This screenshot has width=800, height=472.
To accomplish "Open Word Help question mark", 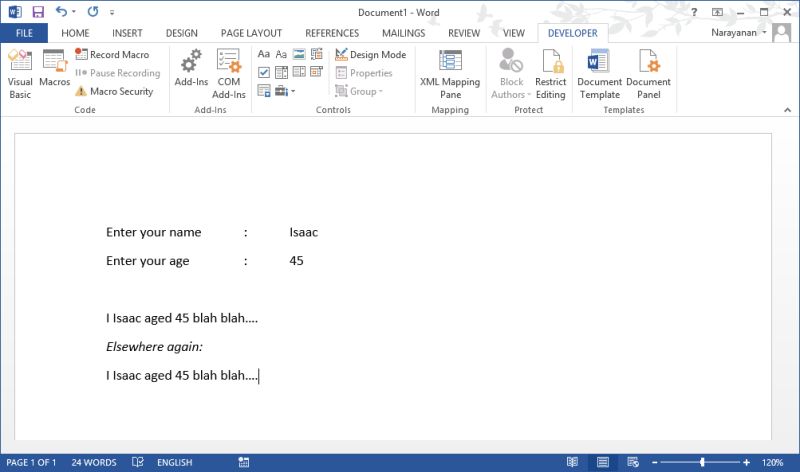I will coord(694,12).
